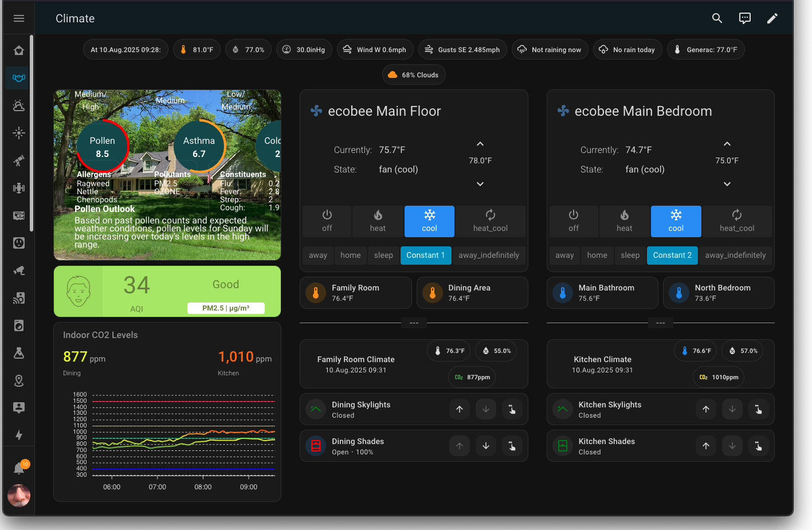Open Wind W 0.6mph chip
Screen dimensions: 812x530
[375, 50]
